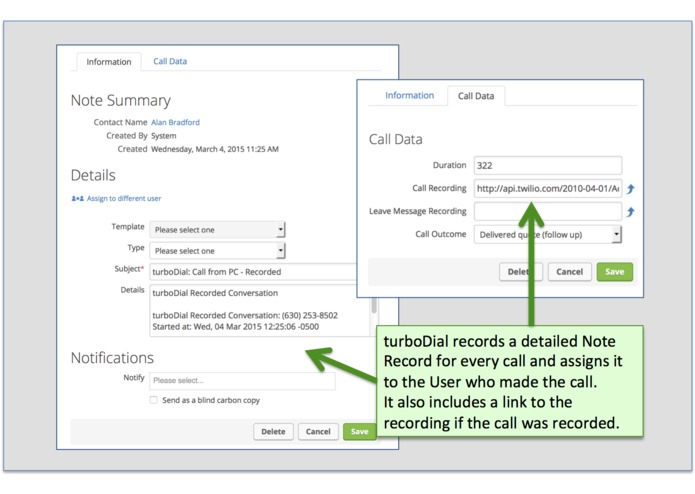695x494 pixels.
Task: Open the Notify select field
Action: coord(242,381)
